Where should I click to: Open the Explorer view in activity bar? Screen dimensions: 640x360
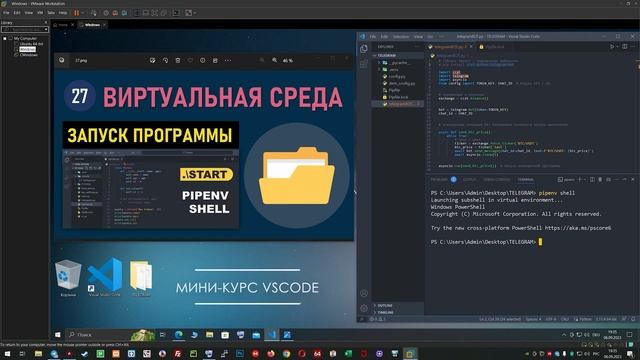[x=364, y=49]
